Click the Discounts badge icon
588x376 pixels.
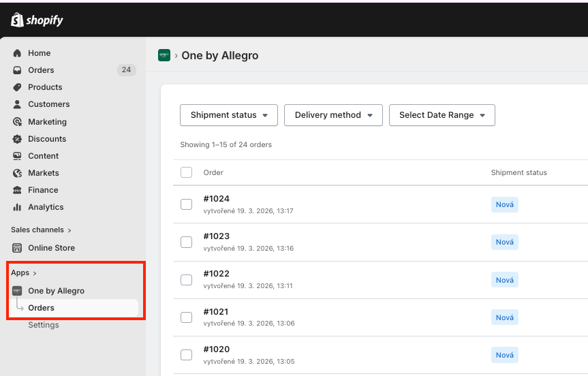17,139
